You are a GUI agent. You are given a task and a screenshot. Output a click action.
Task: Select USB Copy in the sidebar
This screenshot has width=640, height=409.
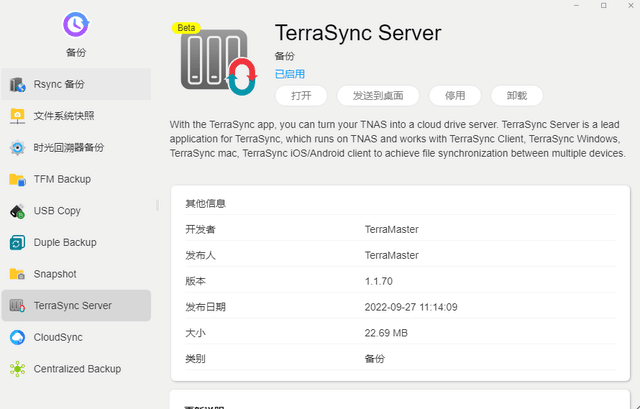click(76, 211)
